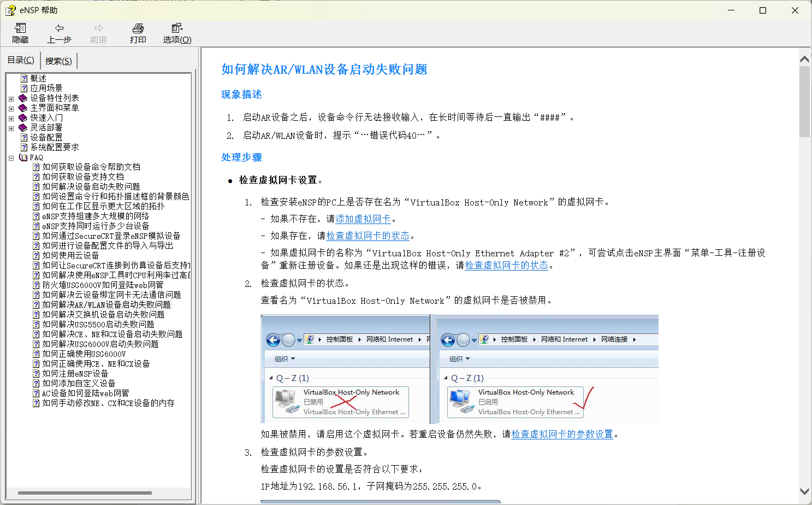Open the 选项 (Options) toolbar menu
This screenshot has width=812, height=505.
177,33
